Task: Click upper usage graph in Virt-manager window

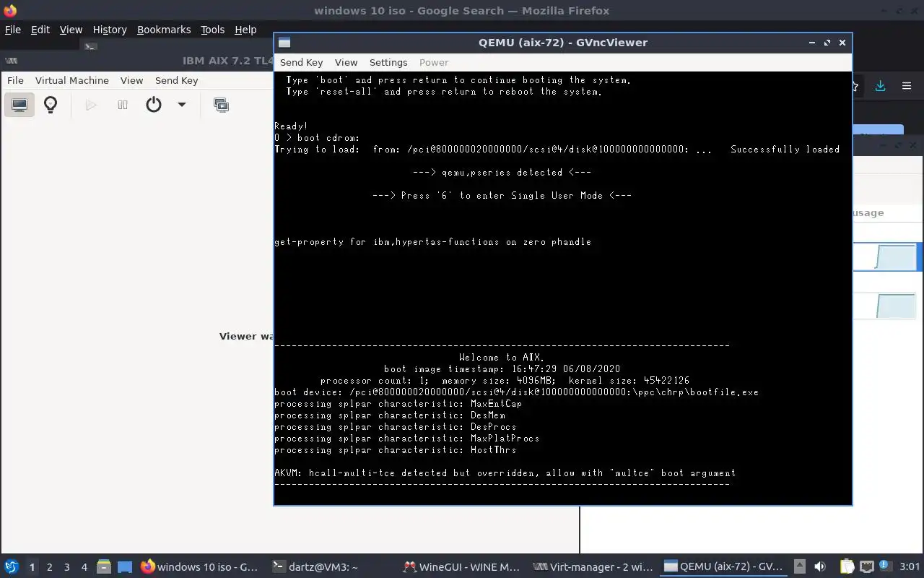Action: (895, 256)
